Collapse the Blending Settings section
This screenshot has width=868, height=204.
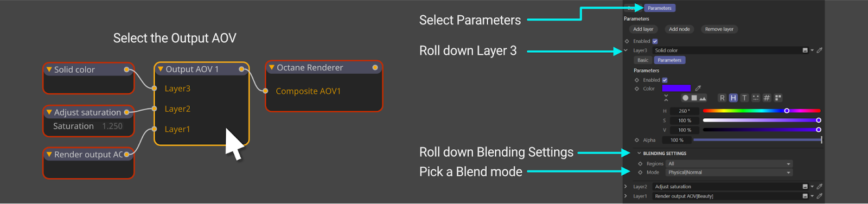point(639,154)
